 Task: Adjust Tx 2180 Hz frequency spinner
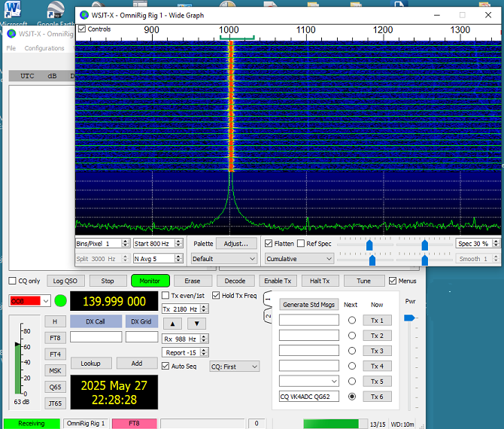click(x=204, y=309)
